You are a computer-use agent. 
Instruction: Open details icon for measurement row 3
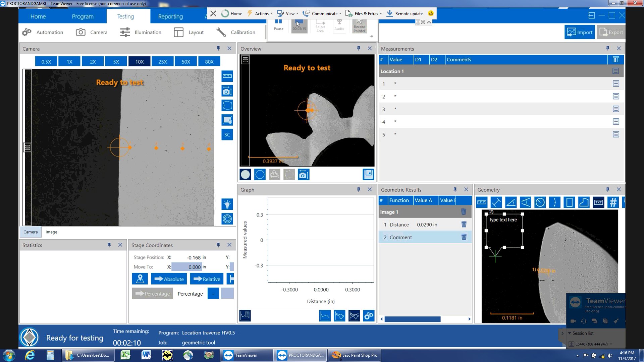[x=616, y=109]
